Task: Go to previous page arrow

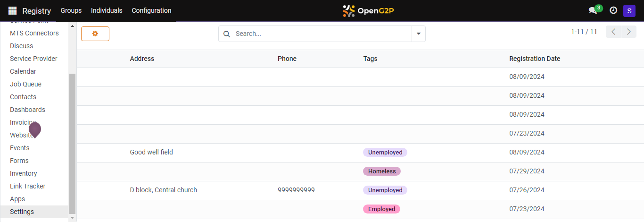Action: (x=613, y=32)
